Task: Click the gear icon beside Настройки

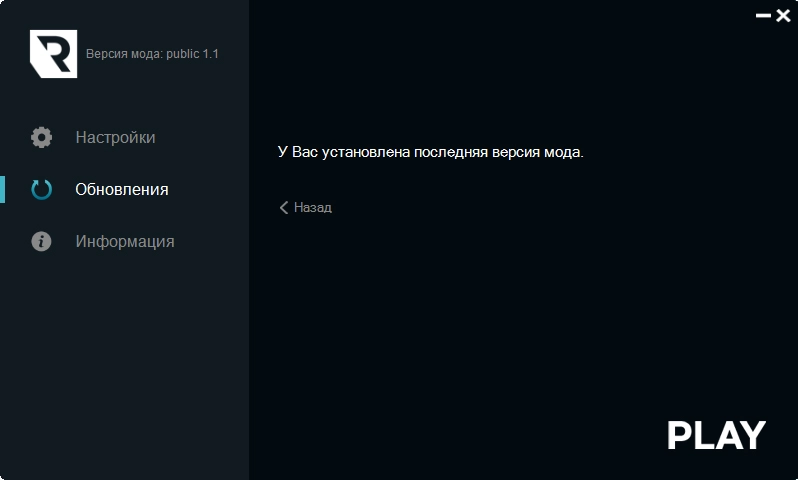Action: point(41,138)
